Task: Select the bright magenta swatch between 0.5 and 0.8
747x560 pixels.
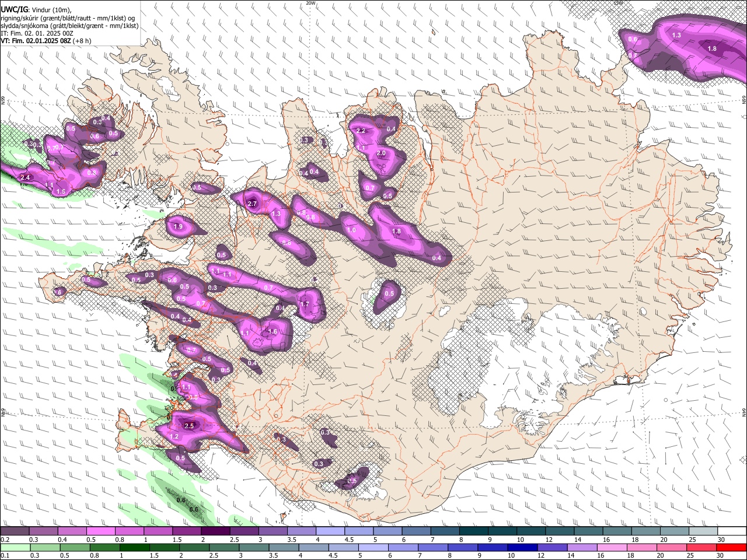Action: coord(101,531)
